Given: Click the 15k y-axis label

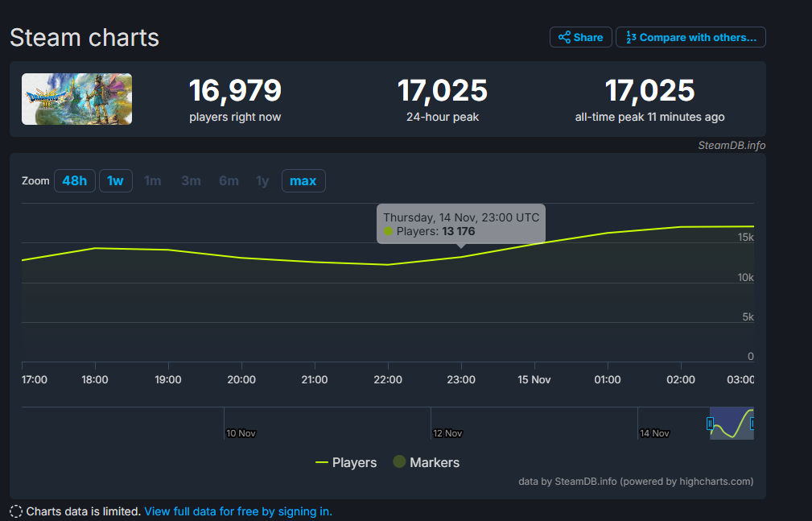Looking at the screenshot, I should coord(746,238).
